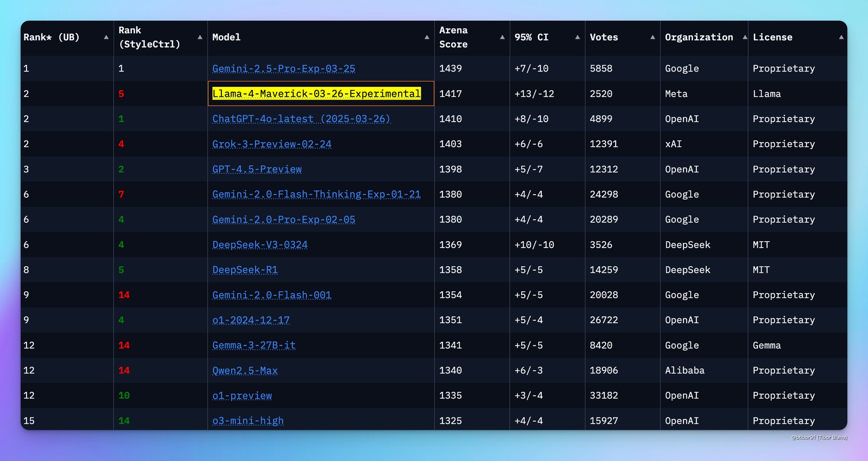Open Gemini-2.5-Pro-Exp-03-25 model link
This screenshot has width=868, height=461.
click(284, 69)
